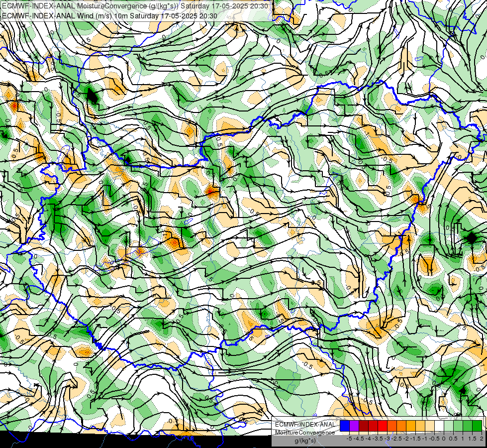Pick legend swatch between -4.5 and -4
Viewport: 487px width, 448px height.
pyautogui.click(x=364, y=426)
